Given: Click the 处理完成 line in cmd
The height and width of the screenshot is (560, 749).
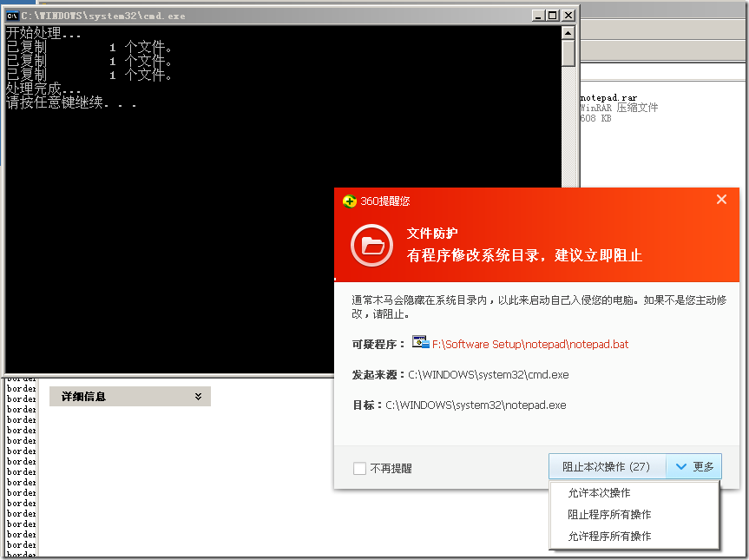Looking at the screenshot, I should coord(43,89).
